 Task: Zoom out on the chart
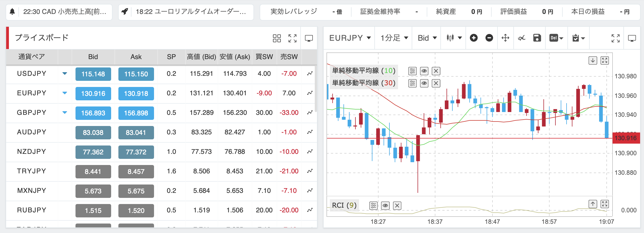point(490,38)
